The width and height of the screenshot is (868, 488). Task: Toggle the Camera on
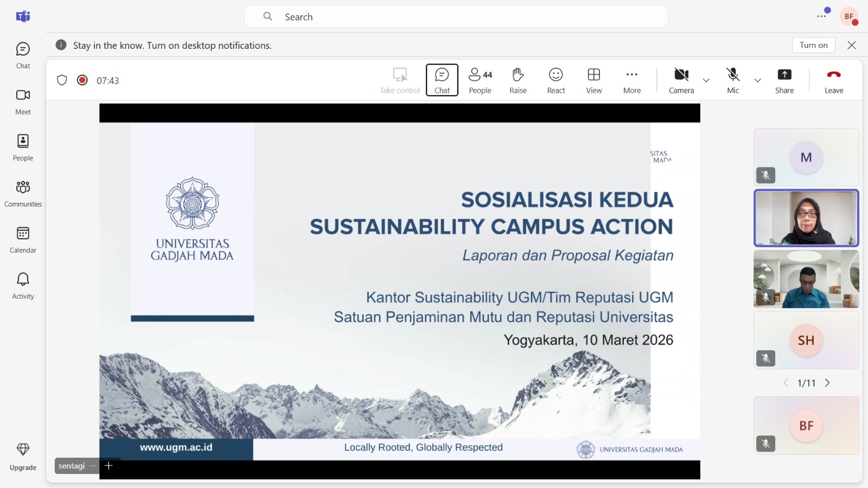[681, 80]
